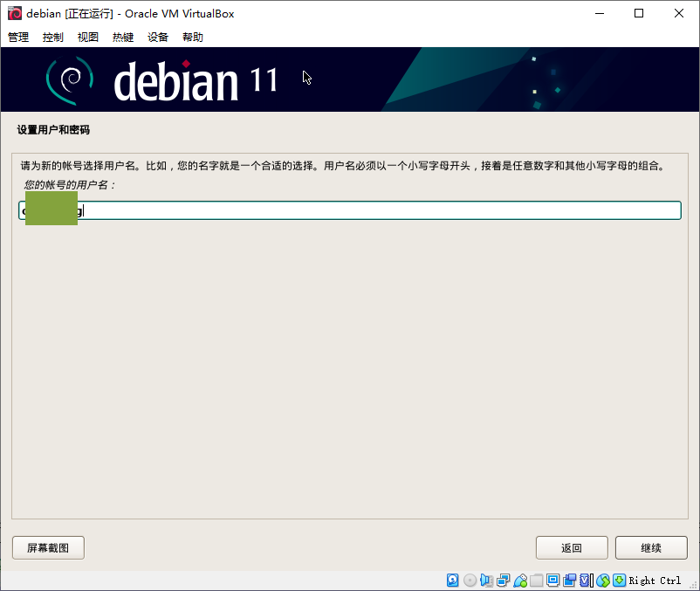Click the keyboard capture arrow icon
Viewport: 700px width, 591px height.
(619, 580)
